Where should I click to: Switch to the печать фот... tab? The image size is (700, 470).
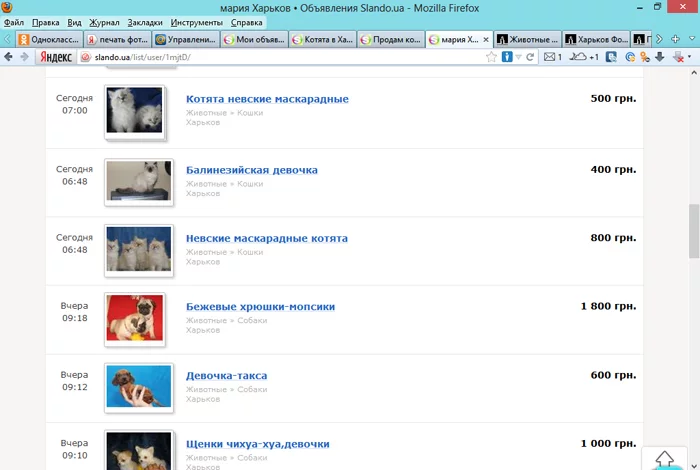118,39
